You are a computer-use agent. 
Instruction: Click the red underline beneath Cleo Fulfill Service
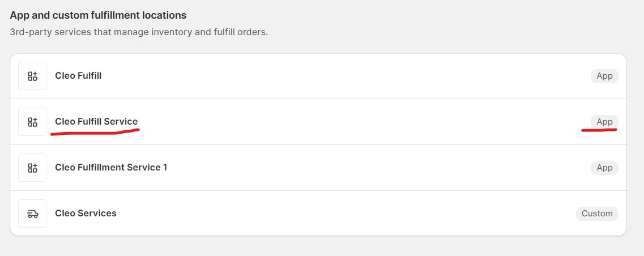(x=95, y=133)
